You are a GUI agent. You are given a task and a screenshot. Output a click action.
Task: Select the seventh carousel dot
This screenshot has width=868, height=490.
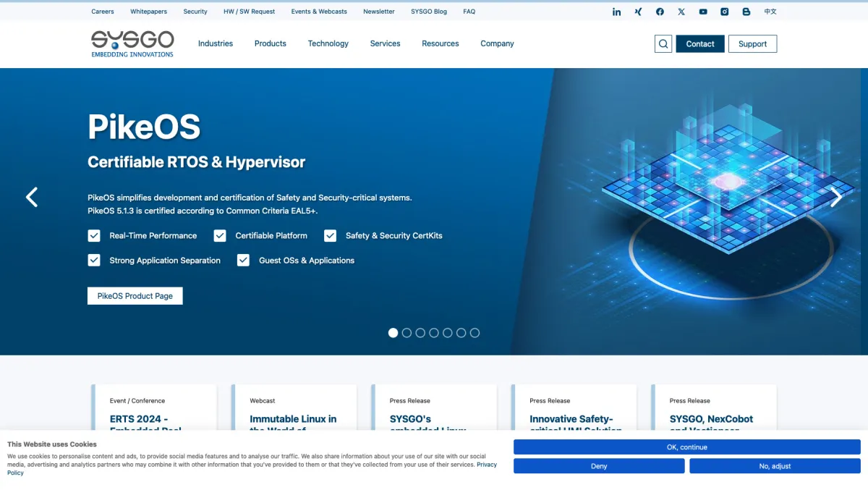click(x=475, y=333)
